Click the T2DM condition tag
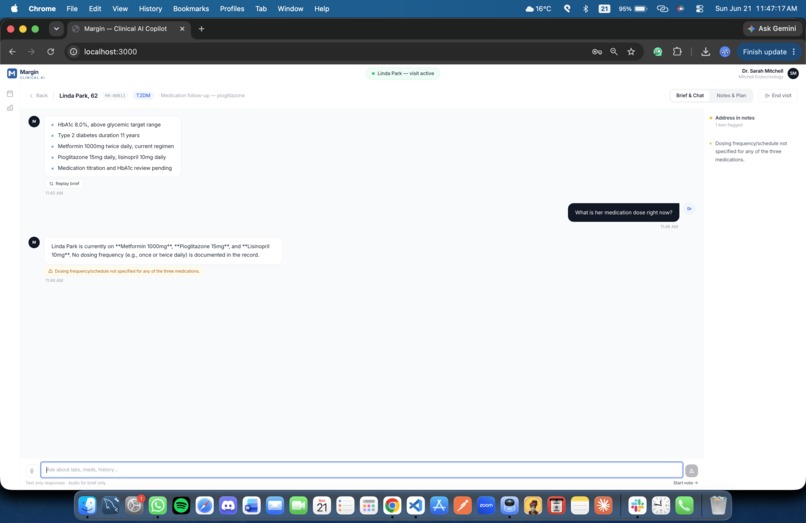Image resolution: width=806 pixels, height=523 pixels. 143,96
